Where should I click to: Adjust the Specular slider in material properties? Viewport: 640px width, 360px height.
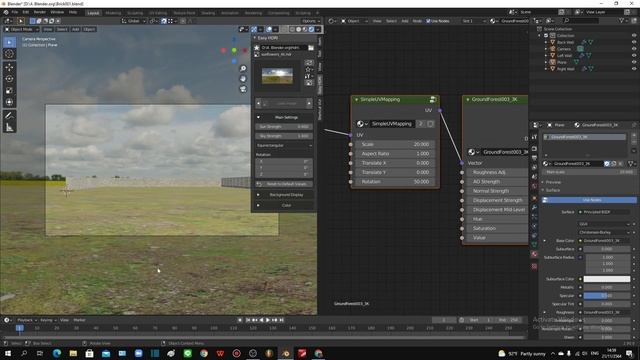607,296
